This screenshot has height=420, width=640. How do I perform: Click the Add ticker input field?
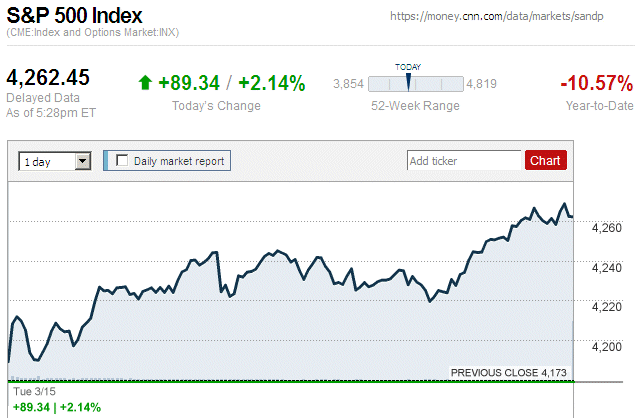[x=464, y=160]
